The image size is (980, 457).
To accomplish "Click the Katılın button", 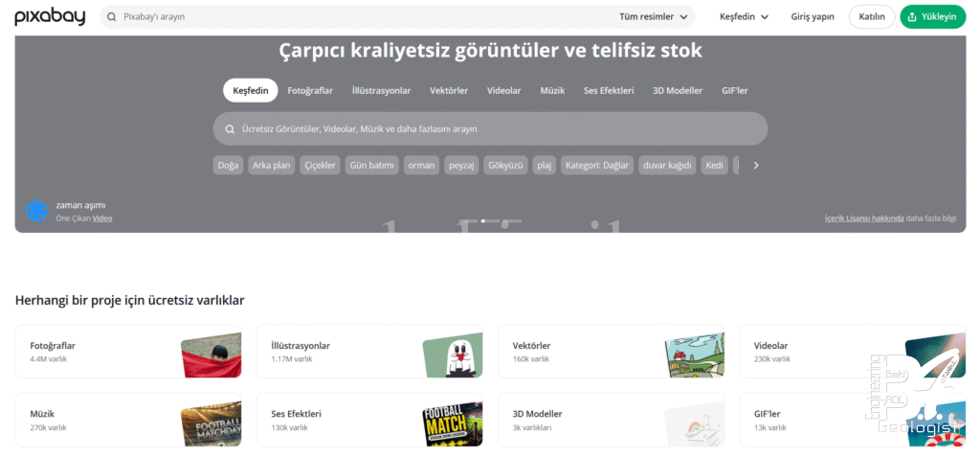I will coord(872,17).
